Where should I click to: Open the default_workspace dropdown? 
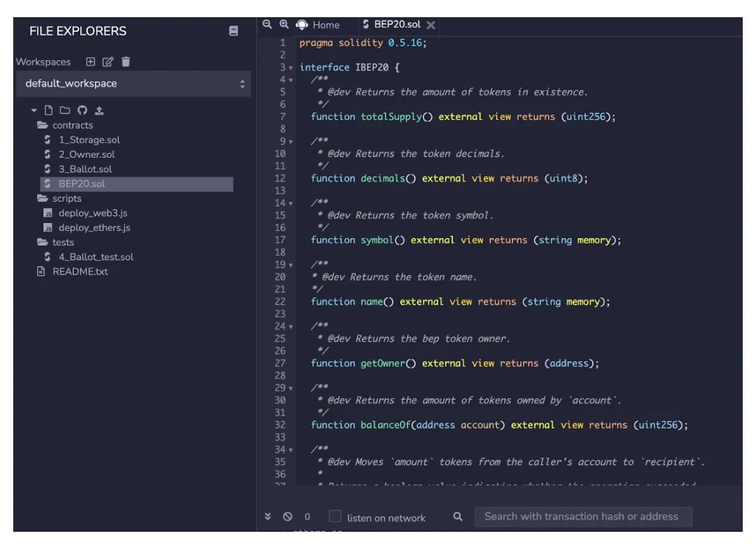[x=134, y=84]
